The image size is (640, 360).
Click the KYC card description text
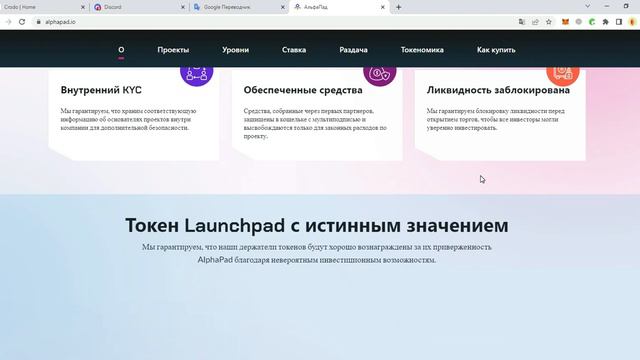coord(128,119)
